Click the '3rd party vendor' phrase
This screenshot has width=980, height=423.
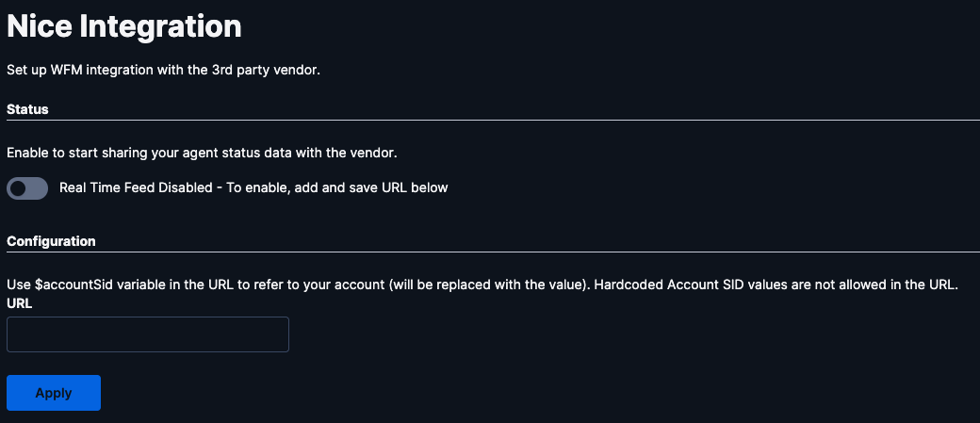tap(279, 70)
